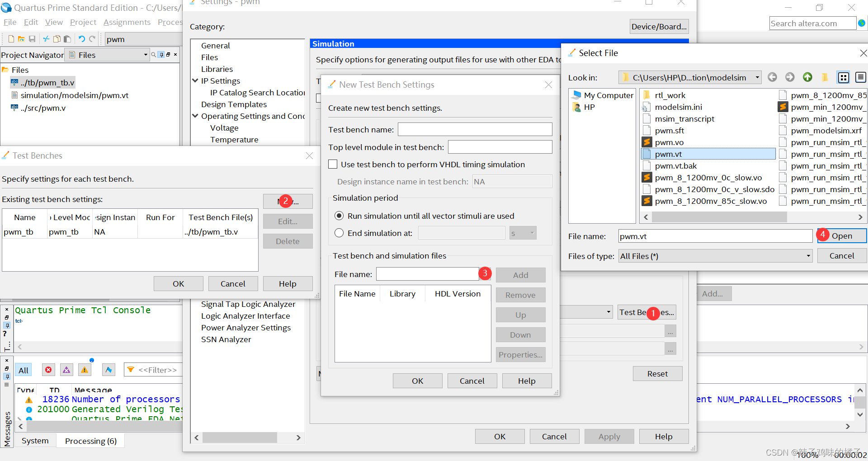Click OK in Test Benches dialog
Screen dimensions: 868x461
pos(179,284)
